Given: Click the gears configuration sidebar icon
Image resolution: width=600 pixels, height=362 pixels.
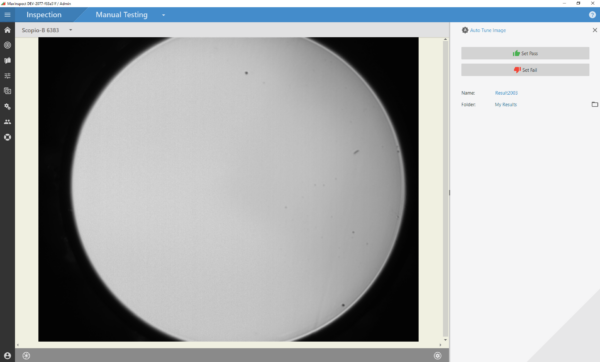Looking at the screenshot, I should (x=7, y=106).
